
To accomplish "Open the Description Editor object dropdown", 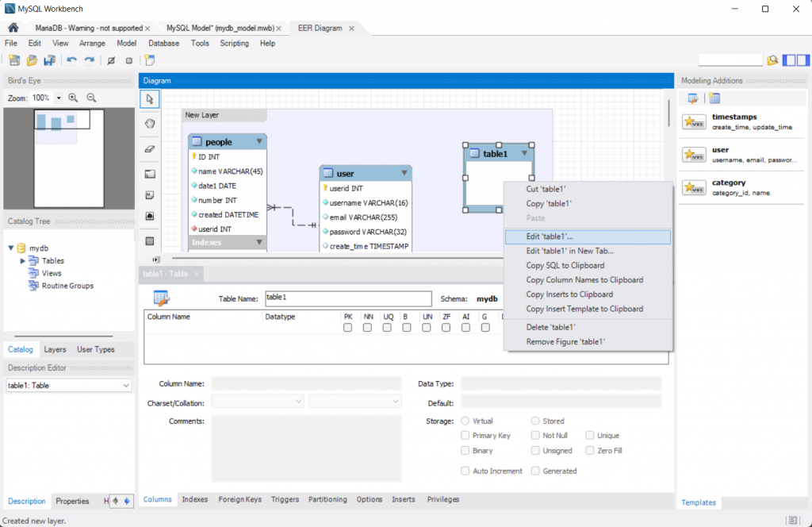I will tap(126, 386).
